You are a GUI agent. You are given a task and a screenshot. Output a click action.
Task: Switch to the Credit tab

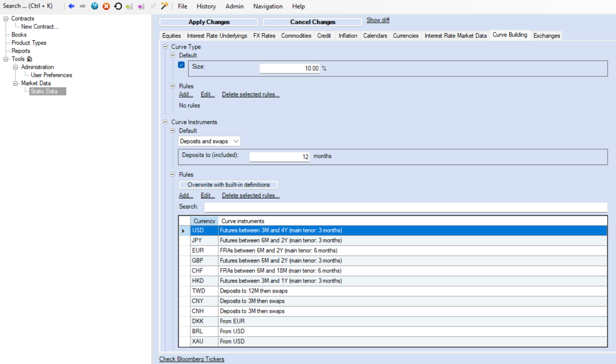click(x=324, y=36)
